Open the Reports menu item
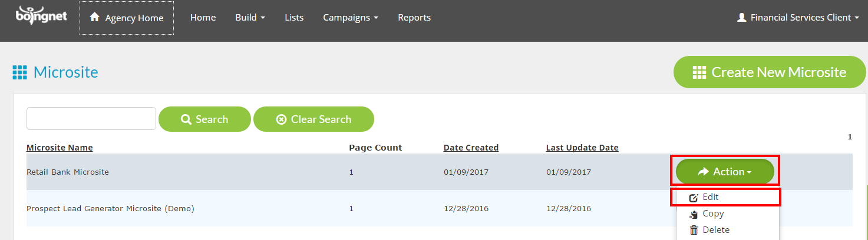 click(414, 18)
